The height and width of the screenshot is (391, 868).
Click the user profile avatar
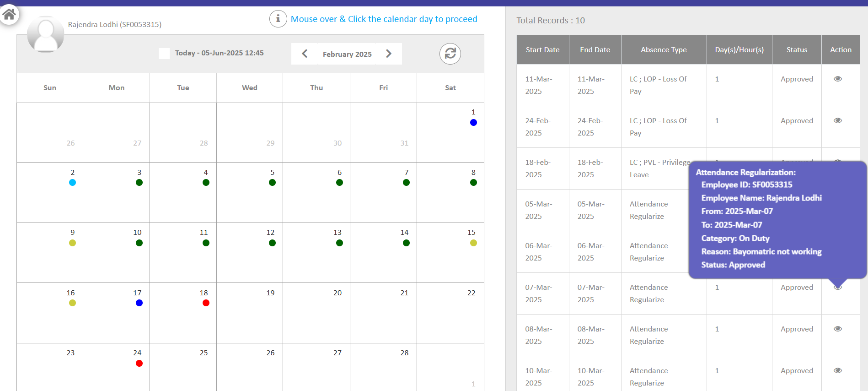click(45, 35)
